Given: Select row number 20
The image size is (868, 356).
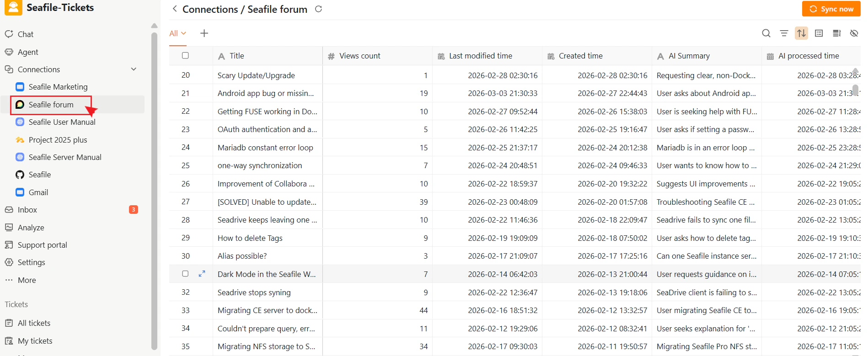Looking at the screenshot, I should (x=186, y=75).
